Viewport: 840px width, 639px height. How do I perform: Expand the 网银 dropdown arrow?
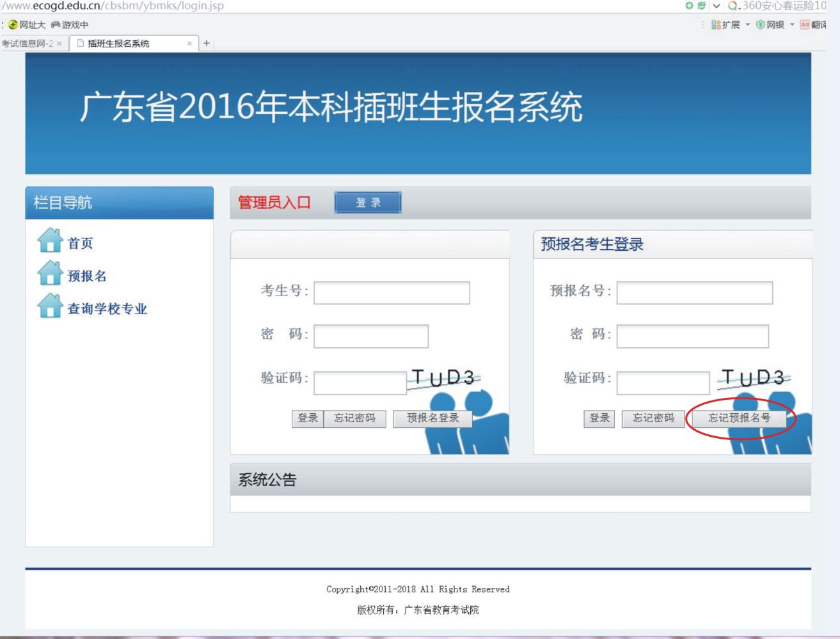tap(792, 25)
